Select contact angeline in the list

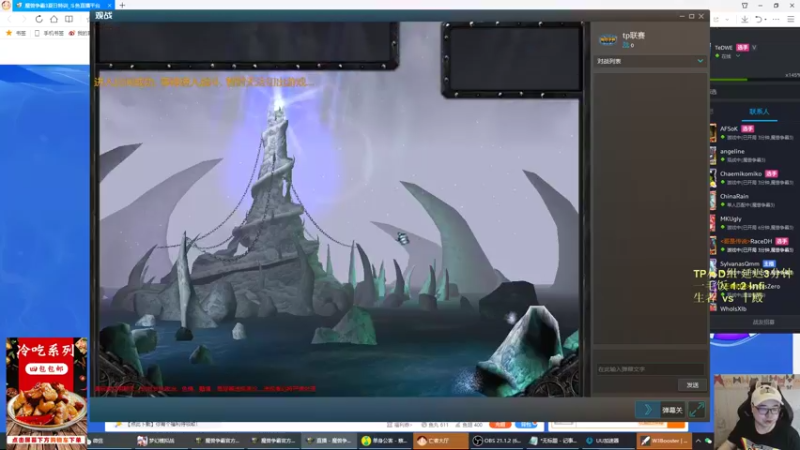point(753,155)
